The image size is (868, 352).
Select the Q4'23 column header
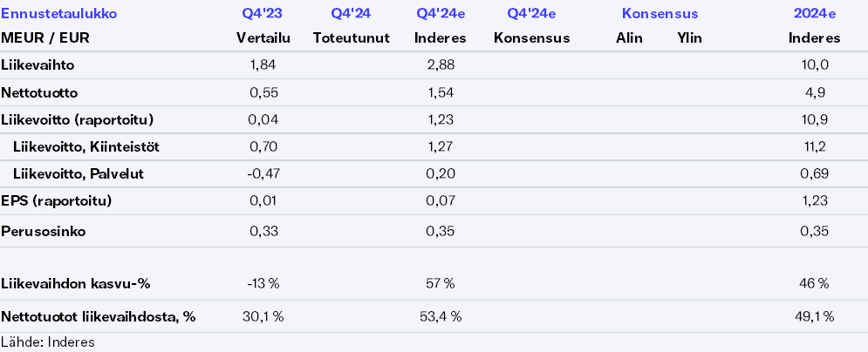263,14
